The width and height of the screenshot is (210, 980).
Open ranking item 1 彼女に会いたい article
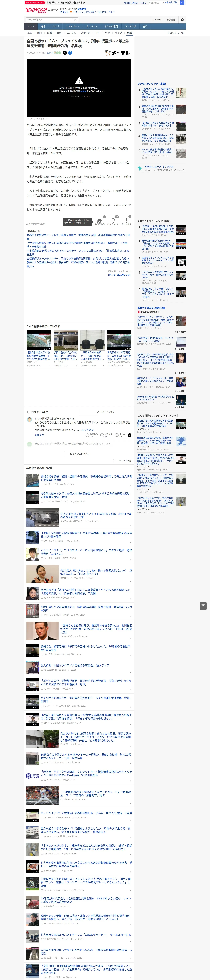point(158,93)
